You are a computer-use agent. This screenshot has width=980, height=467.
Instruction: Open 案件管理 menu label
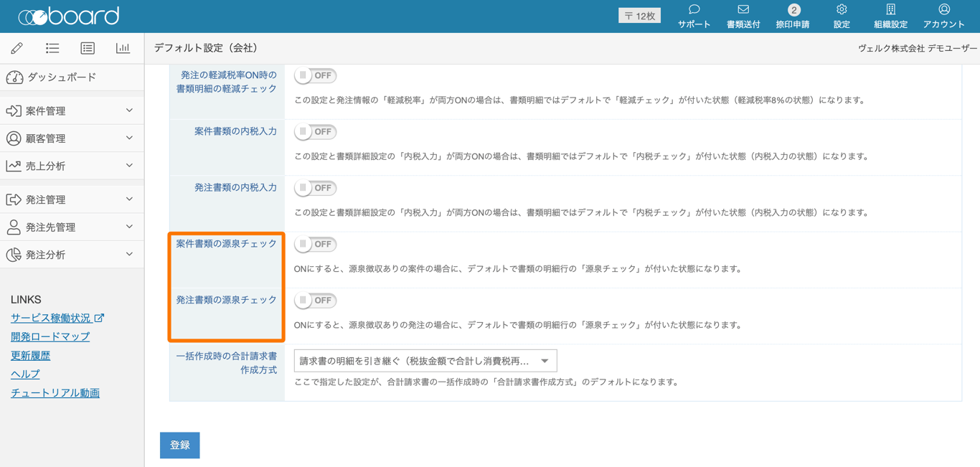pos(46,111)
